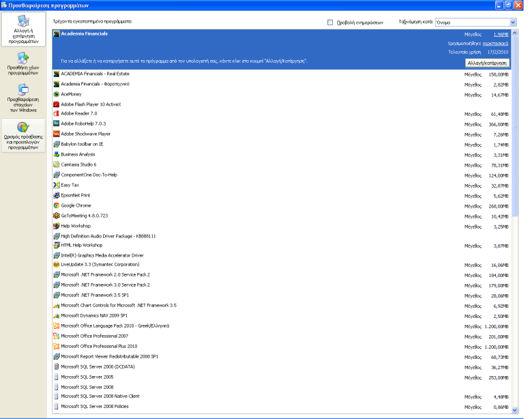Select Intel(R) Graphics Media Accelerator Driver
The height and width of the screenshot is (419, 532).
[x=282, y=255]
